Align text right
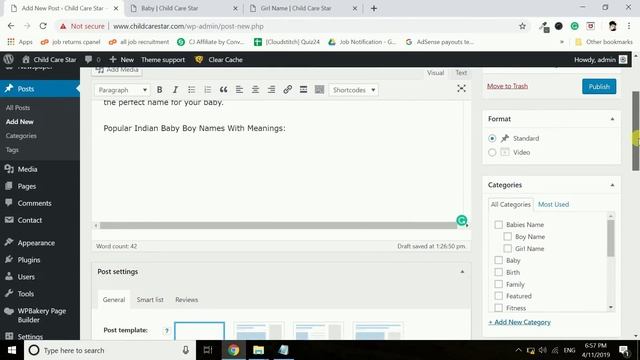Screen dimensions: 640x360 (271, 90)
